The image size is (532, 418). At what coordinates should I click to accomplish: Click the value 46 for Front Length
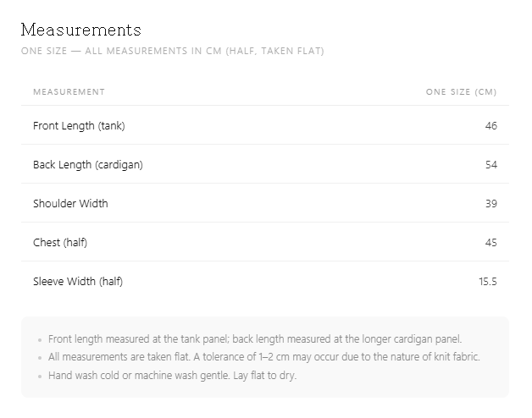[x=491, y=126]
